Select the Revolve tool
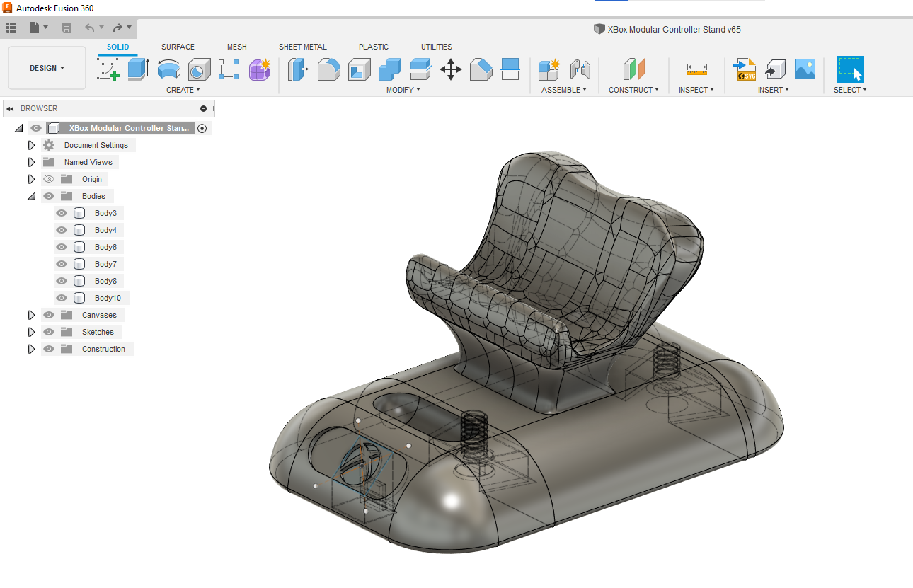913x588 pixels. pyautogui.click(x=169, y=69)
